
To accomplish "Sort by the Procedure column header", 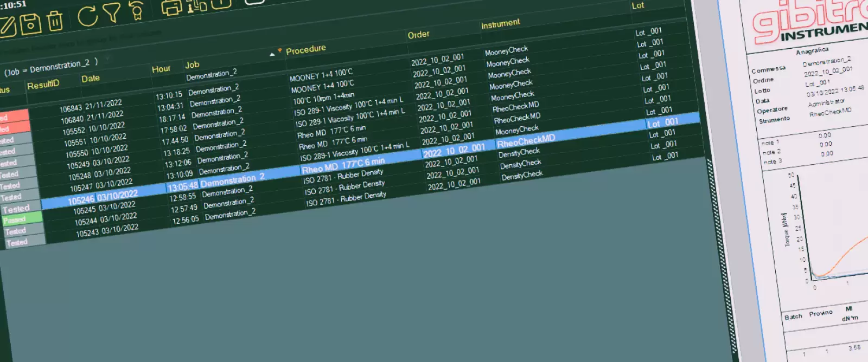I will [x=306, y=50].
